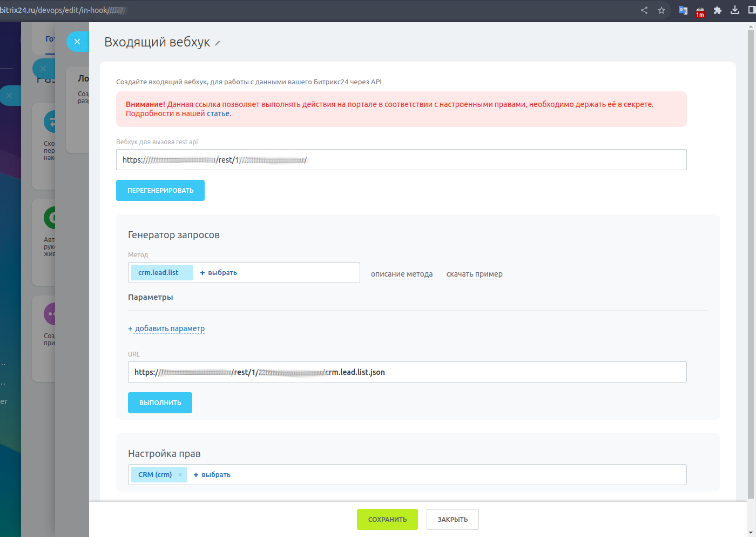
Task: Focus the generated request URL field
Action: pos(407,372)
